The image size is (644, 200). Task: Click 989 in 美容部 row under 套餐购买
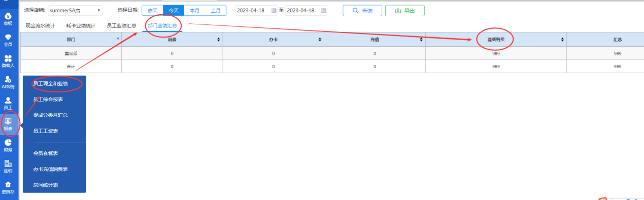[496, 53]
